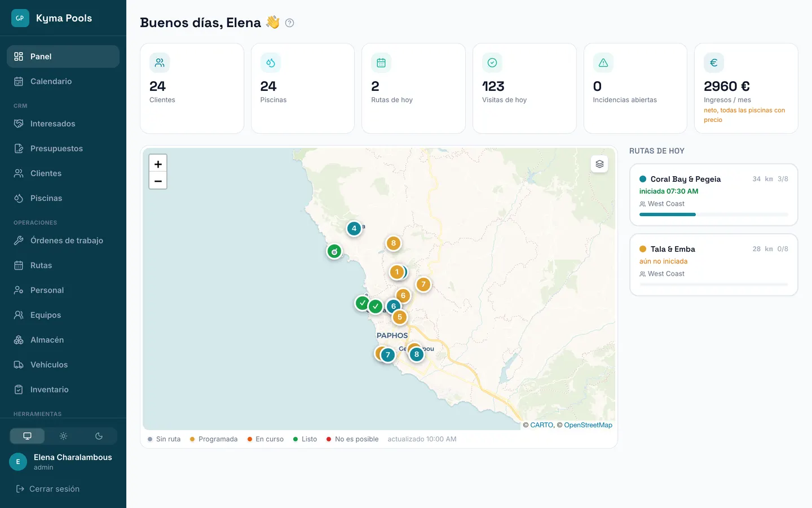The image size is (812, 508).
Task: Click the Personal sidebar icon
Action: point(19,290)
